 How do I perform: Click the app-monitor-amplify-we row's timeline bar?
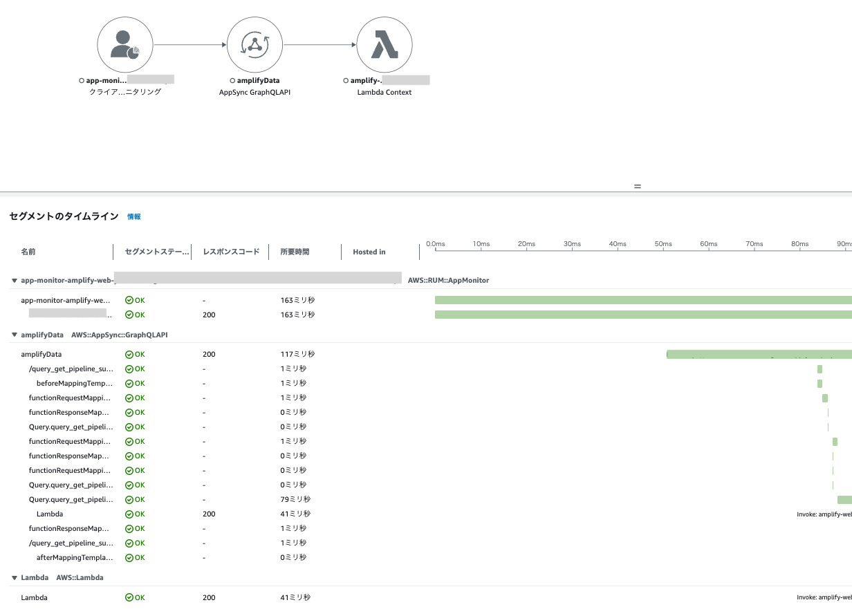(x=643, y=300)
